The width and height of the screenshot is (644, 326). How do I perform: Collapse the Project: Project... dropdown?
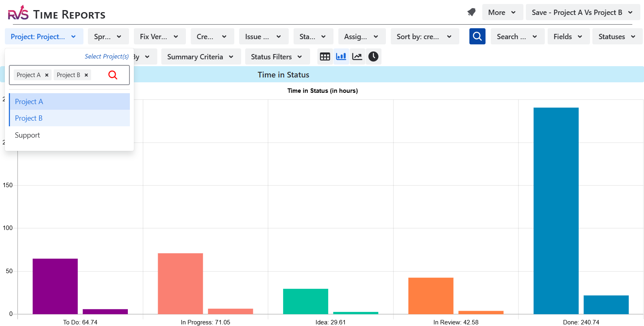click(x=44, y=36)
